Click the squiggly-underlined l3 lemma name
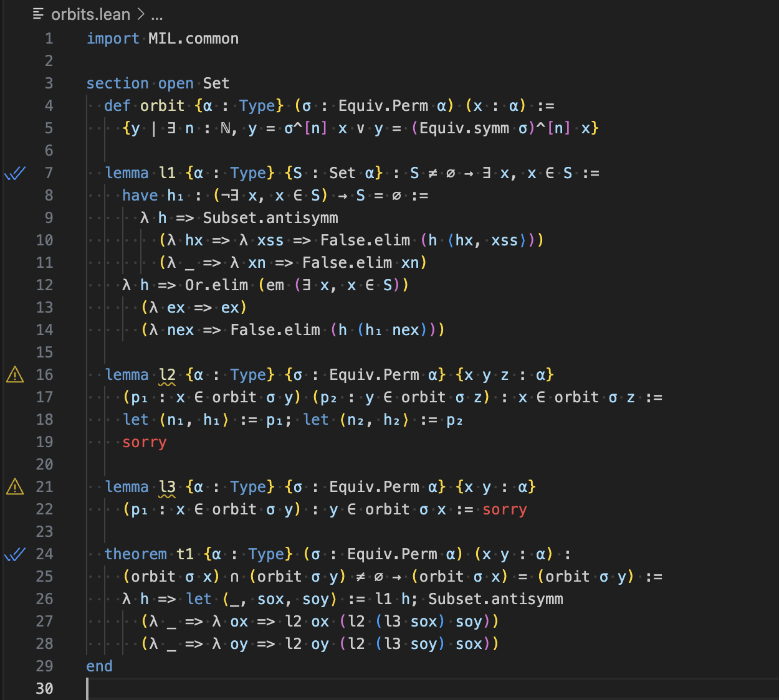 tap(167, 487)
